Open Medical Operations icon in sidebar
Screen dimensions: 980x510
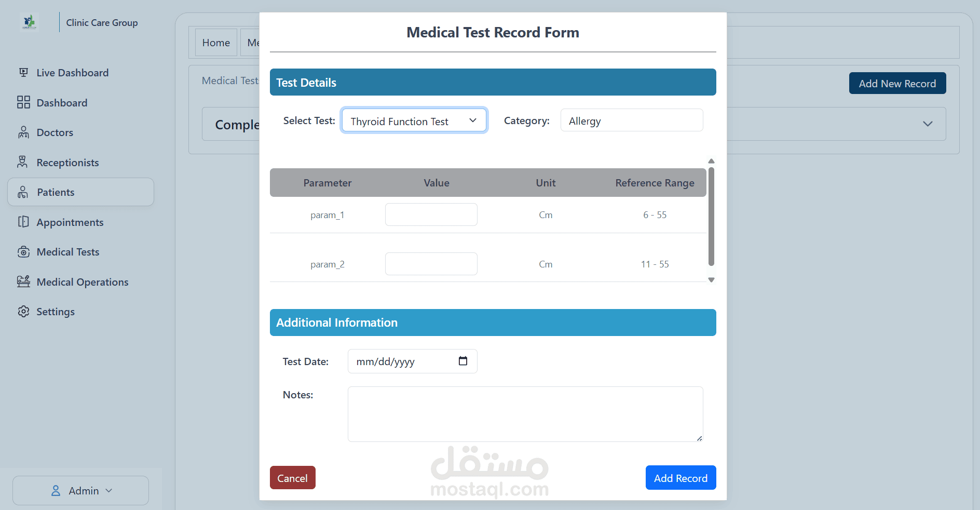click(23, 281)
